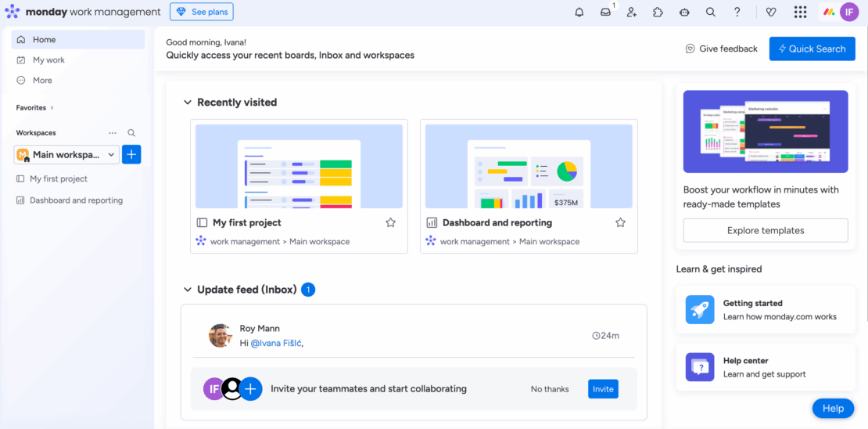Click the Dashboard and reporting card title

497,223
